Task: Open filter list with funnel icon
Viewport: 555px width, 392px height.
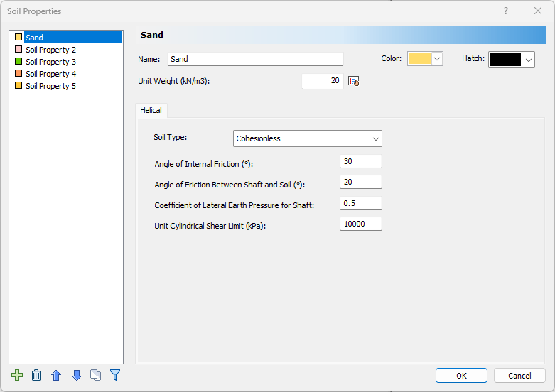Action: (x=115, y=375)
